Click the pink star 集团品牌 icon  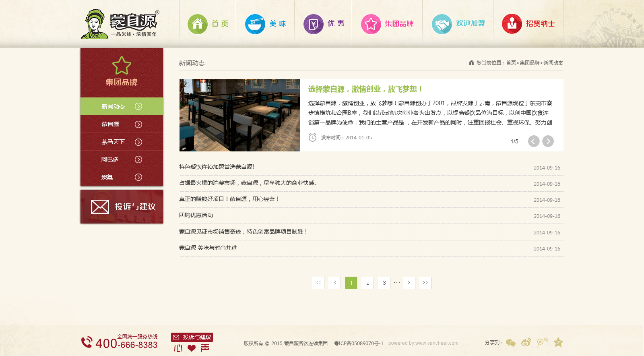[x=371, y=24]
